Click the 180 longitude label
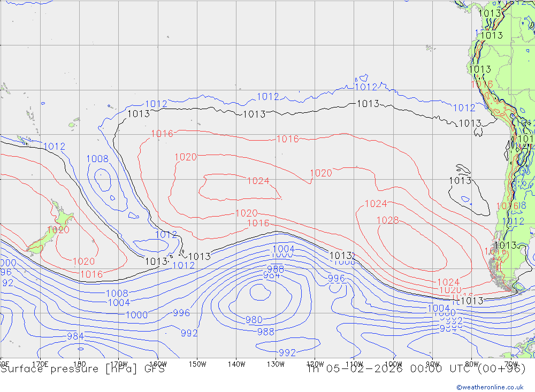The image size is (535, 392). point(80,364)
